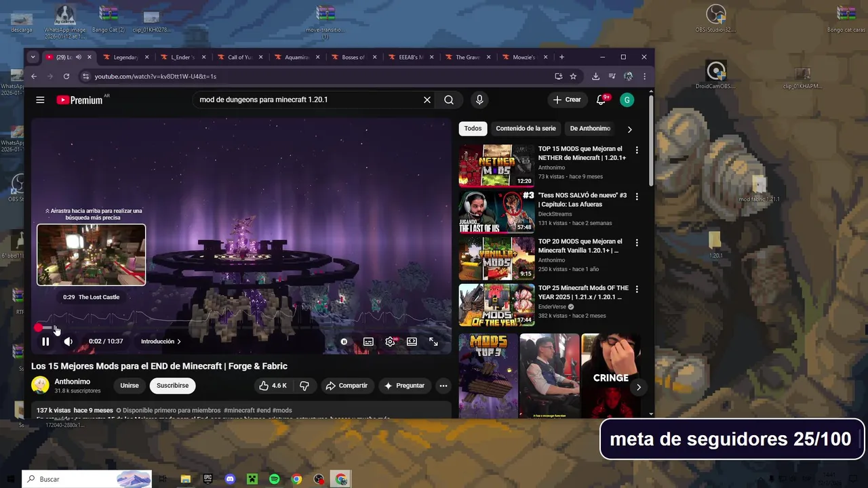
Task: Open browser downloads
Action: [x=595, y=77]
